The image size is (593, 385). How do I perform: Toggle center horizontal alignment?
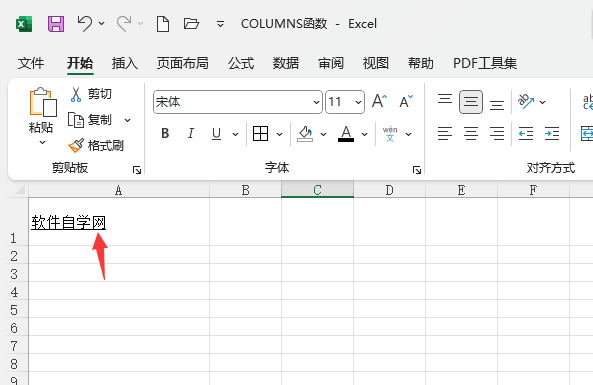click(x=471, y=134)
